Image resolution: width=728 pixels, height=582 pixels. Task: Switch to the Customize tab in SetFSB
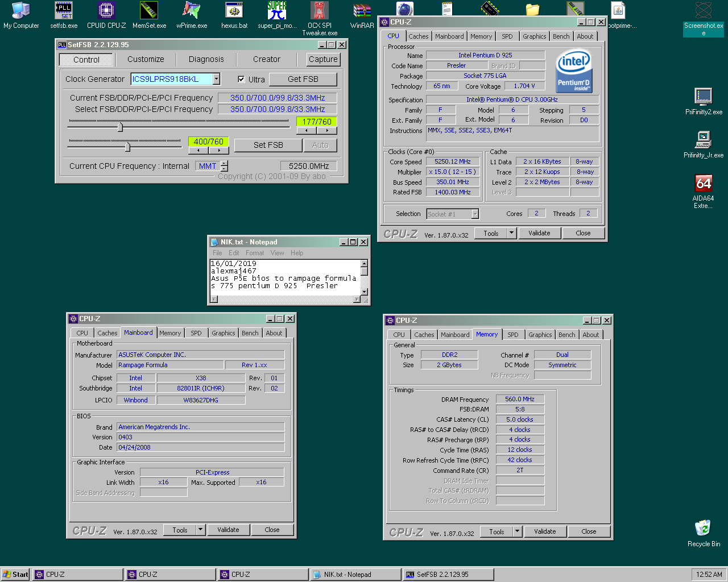[x=146, y=59]
